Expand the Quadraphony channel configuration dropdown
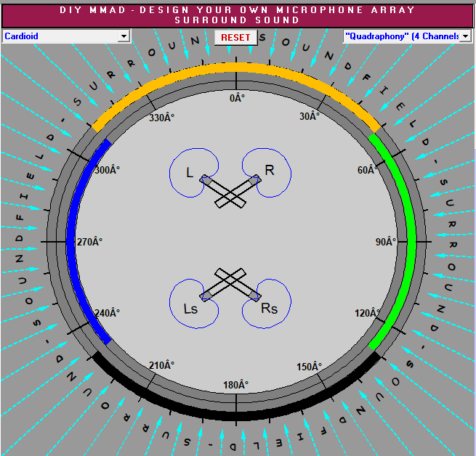The width and height of the screenshot is (476, 456). 465,36
